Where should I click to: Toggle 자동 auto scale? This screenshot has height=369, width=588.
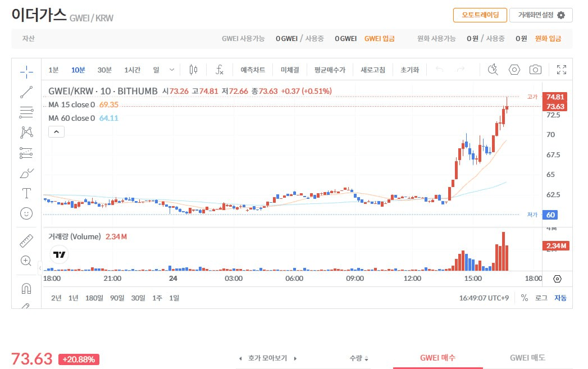[x=560, y=298]
